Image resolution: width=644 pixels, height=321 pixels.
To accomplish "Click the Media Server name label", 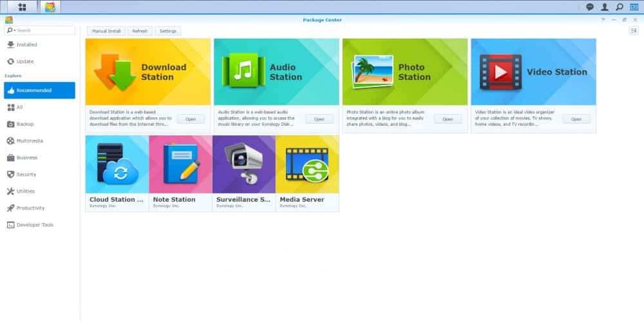I will point(302,199).
